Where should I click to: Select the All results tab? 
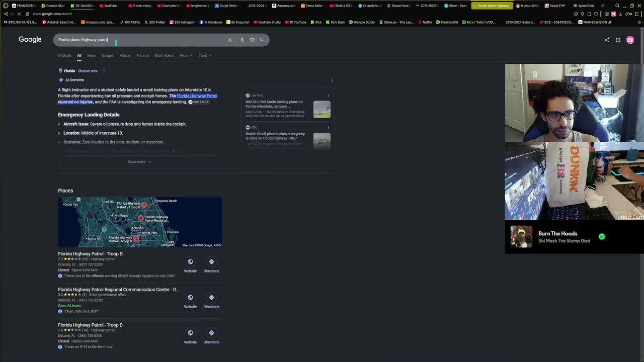pos(79,56)
